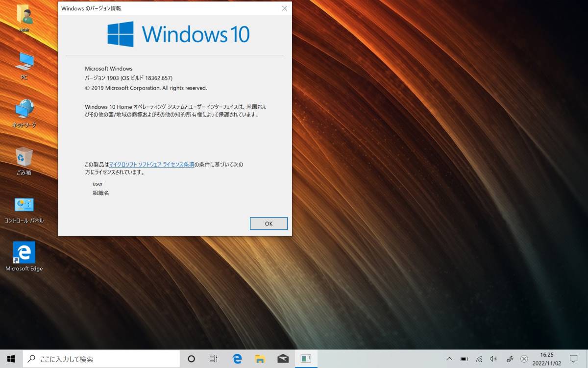Open the Windows Start menu

pos(11,359)
